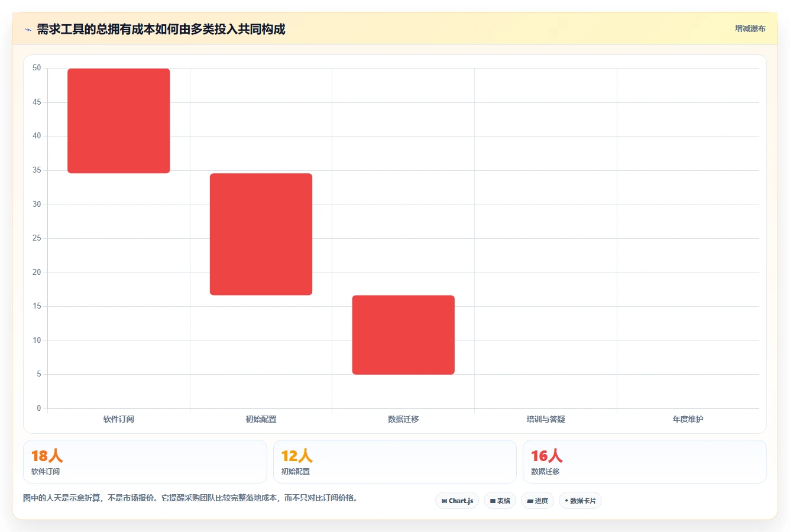Choose the 数据卡片 chip
Viewport: 790px width, 532px height.
click(x=580, y=501)
